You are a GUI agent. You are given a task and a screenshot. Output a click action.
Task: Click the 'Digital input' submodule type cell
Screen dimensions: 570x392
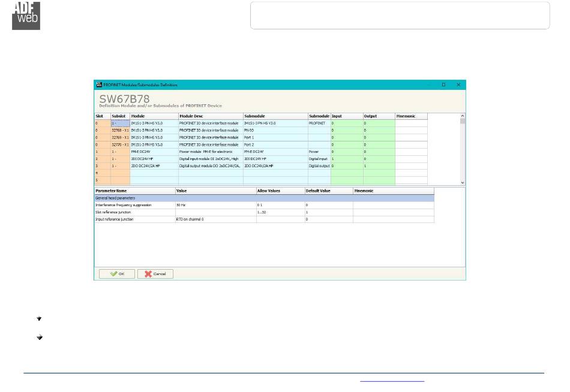319,159
